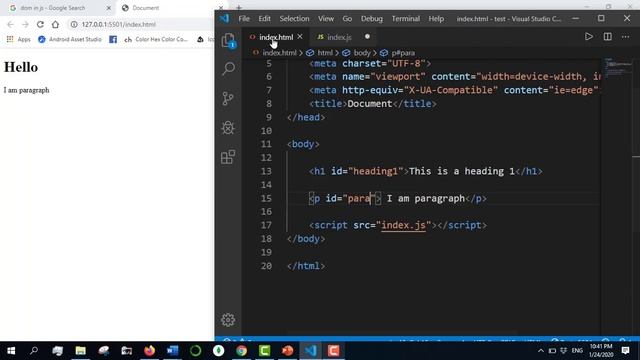Image resolution: width=640 pixels, height=360 pixels.
Task: Open More Actions ellipsis in editor toolbar
Action: pyautogui.click(x=625, y=37)
